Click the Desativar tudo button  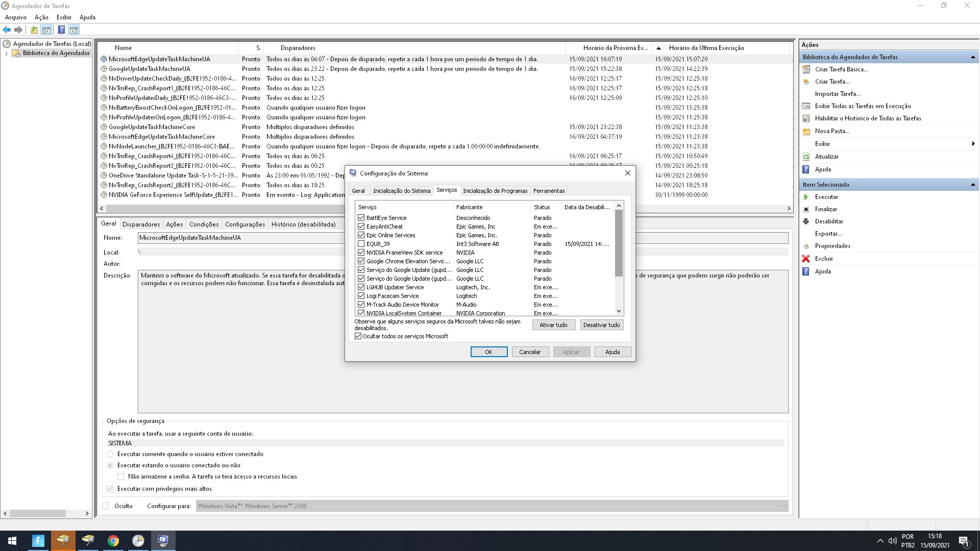[x=601, y=325]
